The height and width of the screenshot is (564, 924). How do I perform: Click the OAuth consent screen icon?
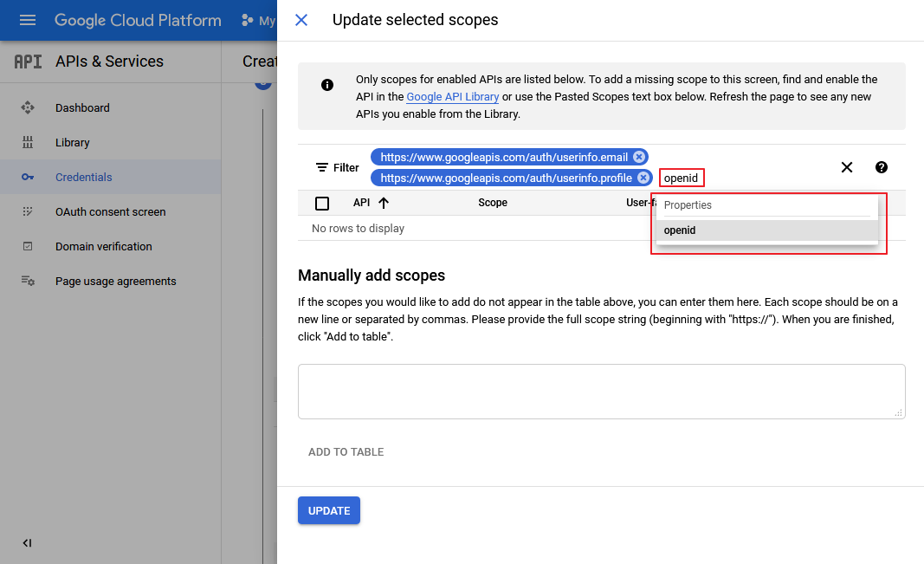pos(28,211)
